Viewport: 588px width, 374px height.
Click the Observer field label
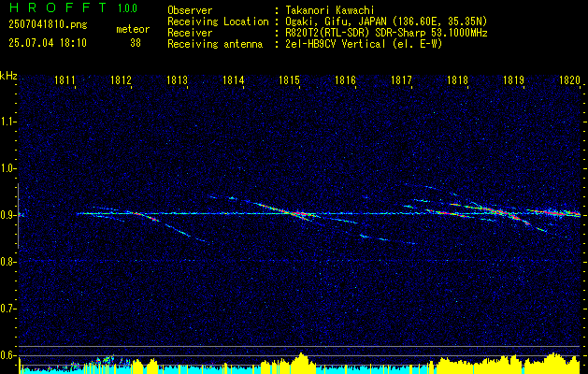click(x=190, y=10)
